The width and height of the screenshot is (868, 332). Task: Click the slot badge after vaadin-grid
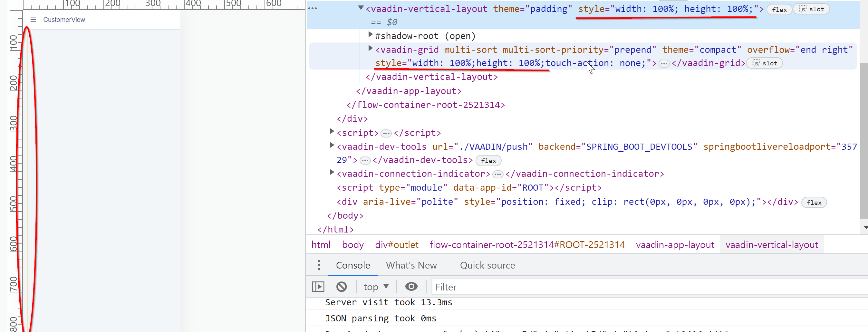point(764,63)
